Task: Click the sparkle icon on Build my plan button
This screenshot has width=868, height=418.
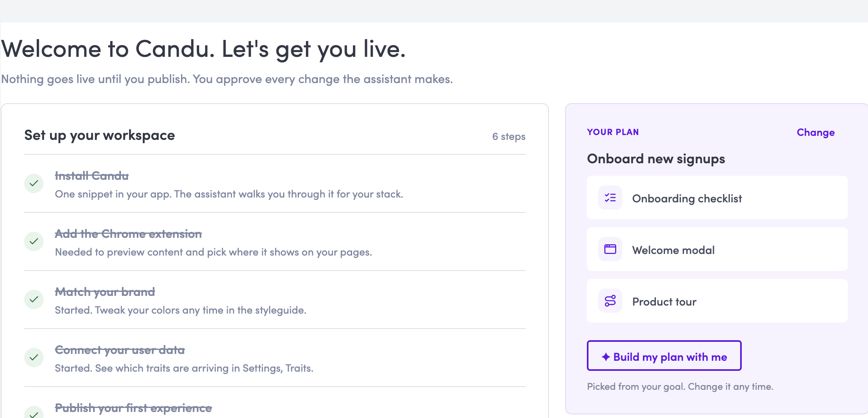Action: pyautogui.click(x=605, y=357)
